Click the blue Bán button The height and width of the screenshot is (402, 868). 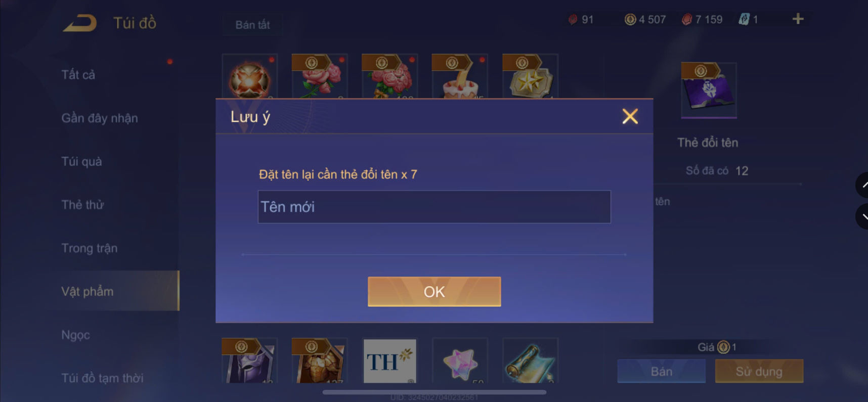click(x=661, y=371)
